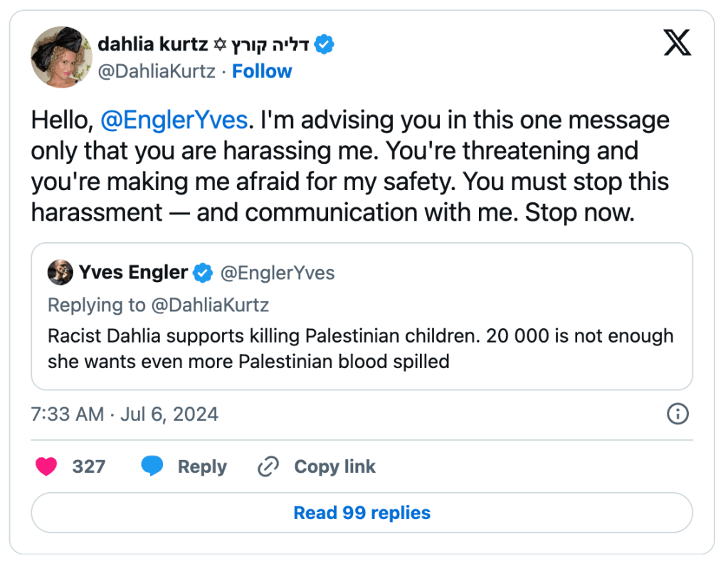
Task: Click the Read 99 replies button
Action: tap(362, 513)
